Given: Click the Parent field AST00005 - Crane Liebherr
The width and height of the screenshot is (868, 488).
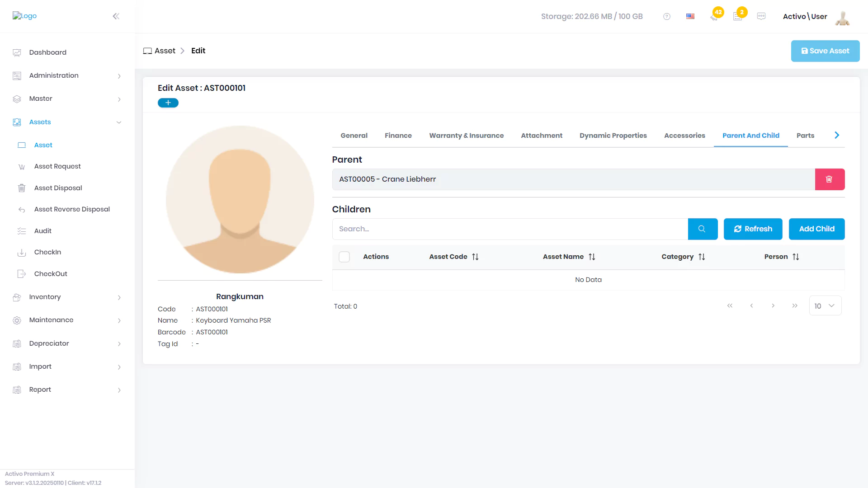Looking at the screenshot, I should pos(573,179).
